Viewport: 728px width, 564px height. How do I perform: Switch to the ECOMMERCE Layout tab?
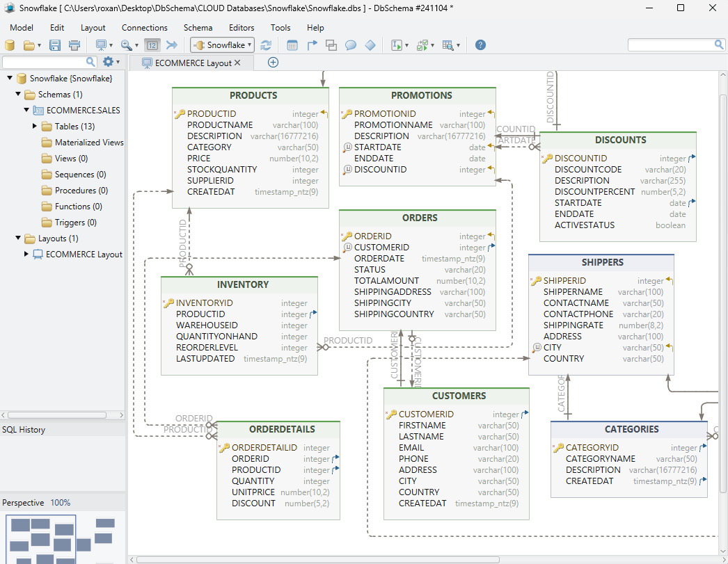pyautogui.click(x=190, y=62)
